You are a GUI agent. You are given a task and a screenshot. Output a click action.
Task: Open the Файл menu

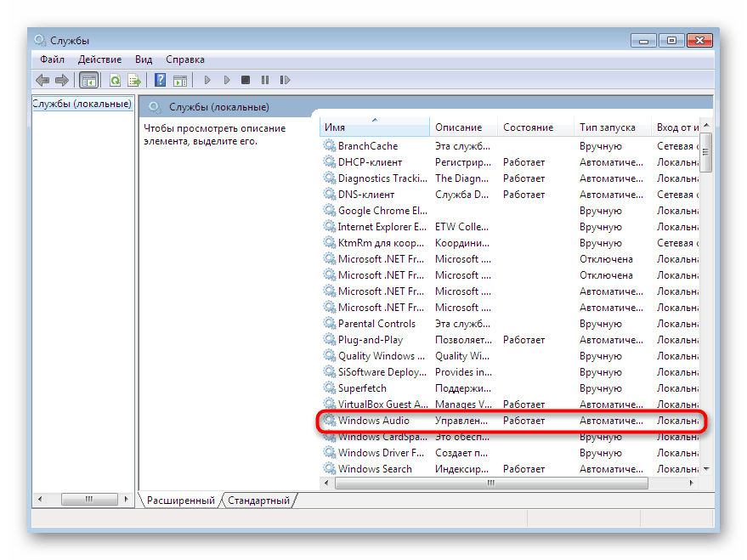(52, 59)
